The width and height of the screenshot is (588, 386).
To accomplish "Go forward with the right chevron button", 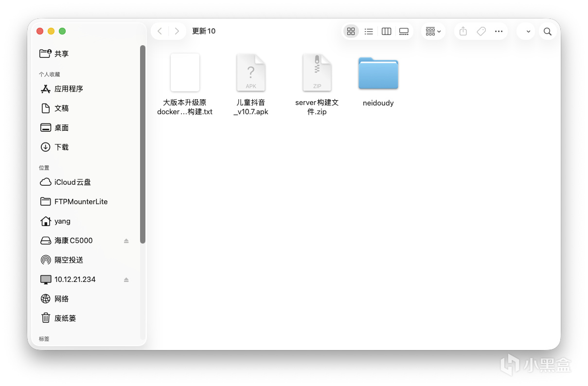I will point(177,31).
